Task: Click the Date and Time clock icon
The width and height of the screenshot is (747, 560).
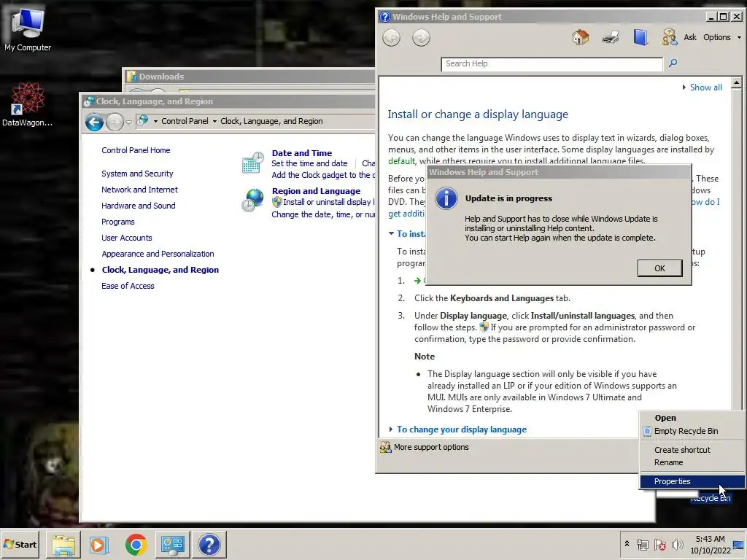Action: pos(252,163)
